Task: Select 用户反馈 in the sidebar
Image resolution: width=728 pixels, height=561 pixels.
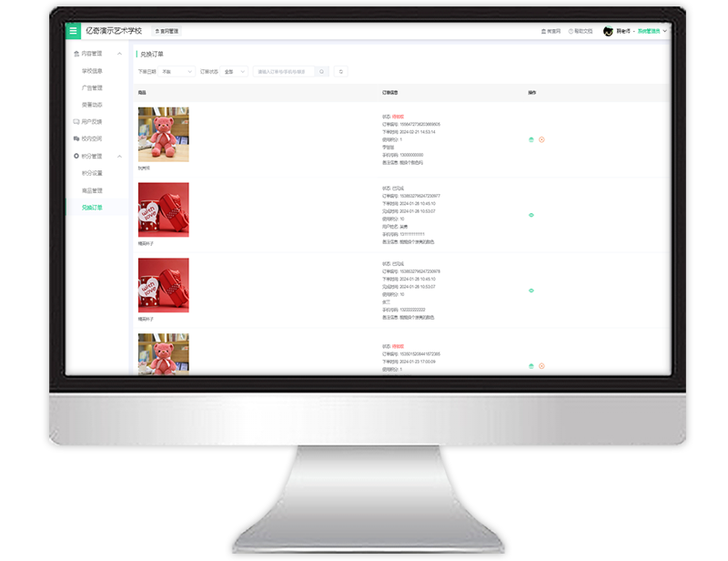Action: click(x=89, y=121)
